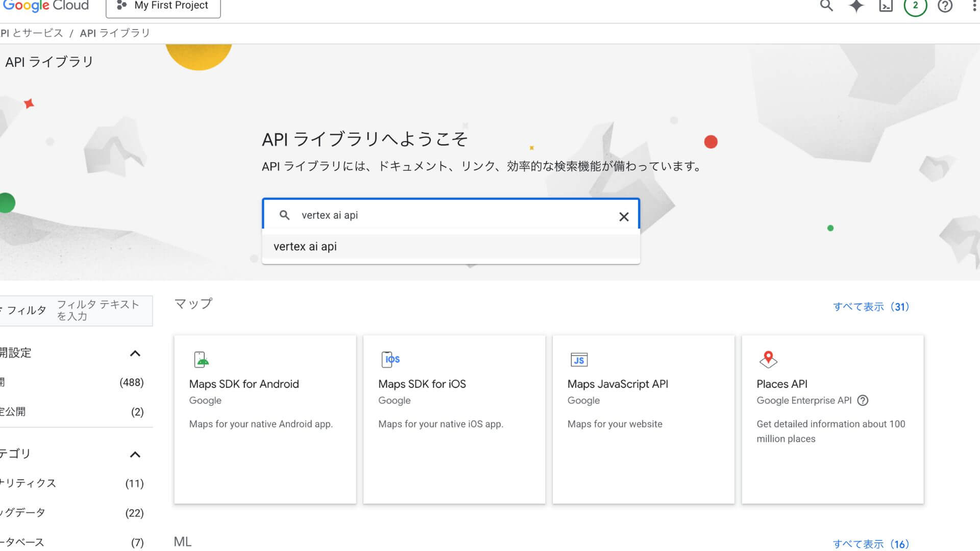Open the Gemini sparkle assistant icon
This screenshot has width=980, height=551.
click(856, 6)
